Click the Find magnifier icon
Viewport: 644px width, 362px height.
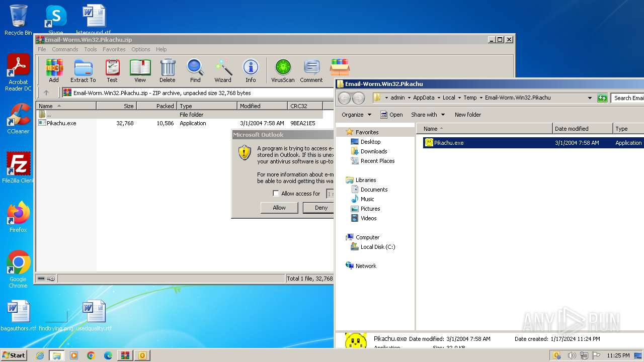195,70
